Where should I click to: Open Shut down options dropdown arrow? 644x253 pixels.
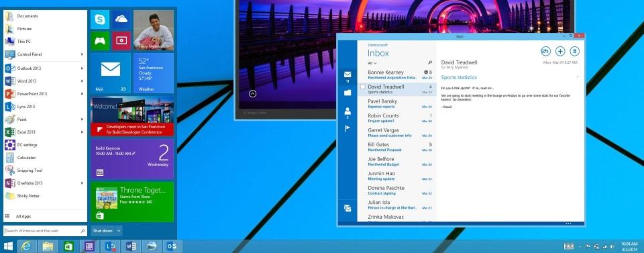(x=119, y=231)
